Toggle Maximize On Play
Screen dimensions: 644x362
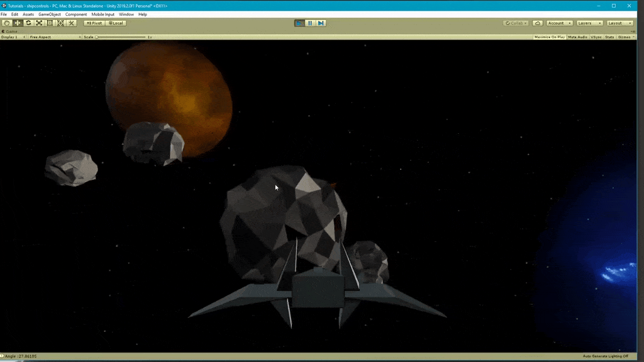click(549, 37)
